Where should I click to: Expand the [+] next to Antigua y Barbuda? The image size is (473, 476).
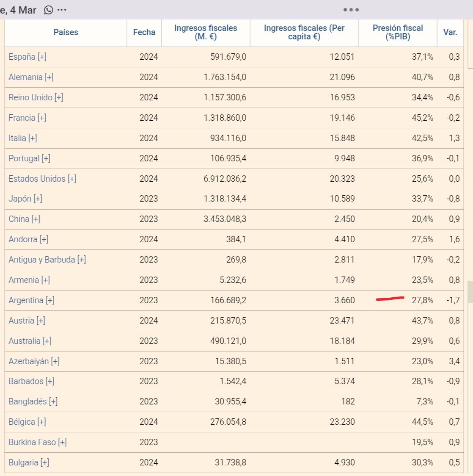[x=82, y=260]
